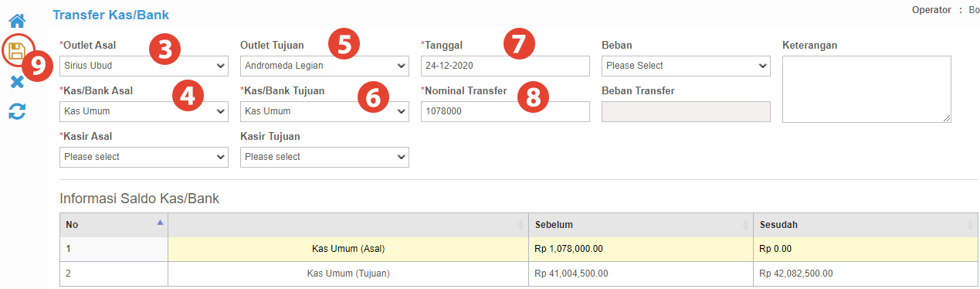Go to the home icon in sidebar
The height and width of the screenshot is (289, 980).
click(17, 21)
